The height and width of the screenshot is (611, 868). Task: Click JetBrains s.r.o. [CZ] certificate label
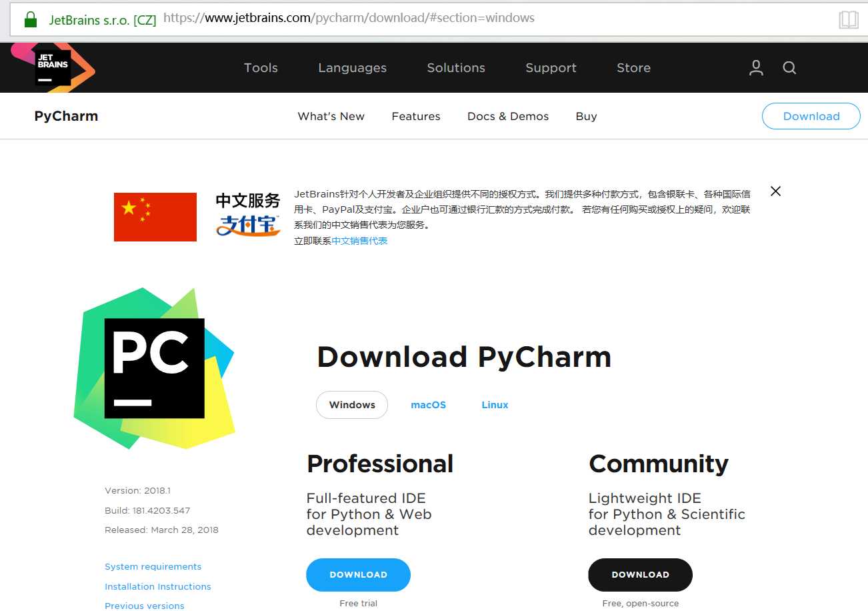coord(103,19)
